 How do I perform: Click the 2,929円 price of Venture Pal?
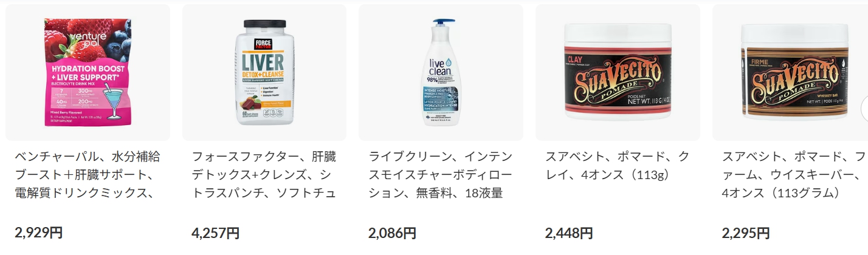pos(38,233)
